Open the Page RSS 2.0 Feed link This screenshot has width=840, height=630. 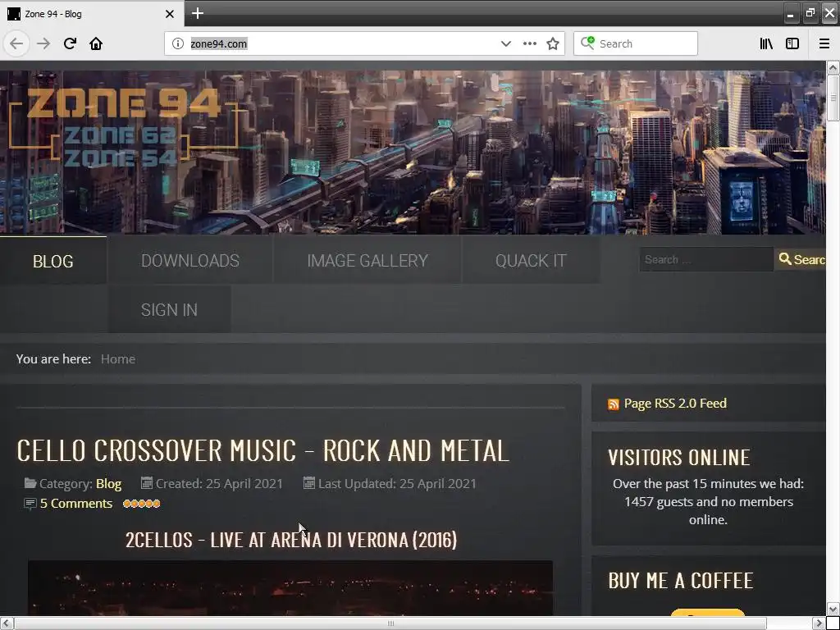(x=675, y=404)
